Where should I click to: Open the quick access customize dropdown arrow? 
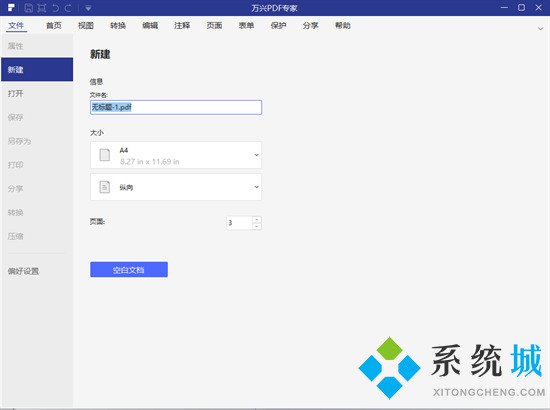coord(88,8)
